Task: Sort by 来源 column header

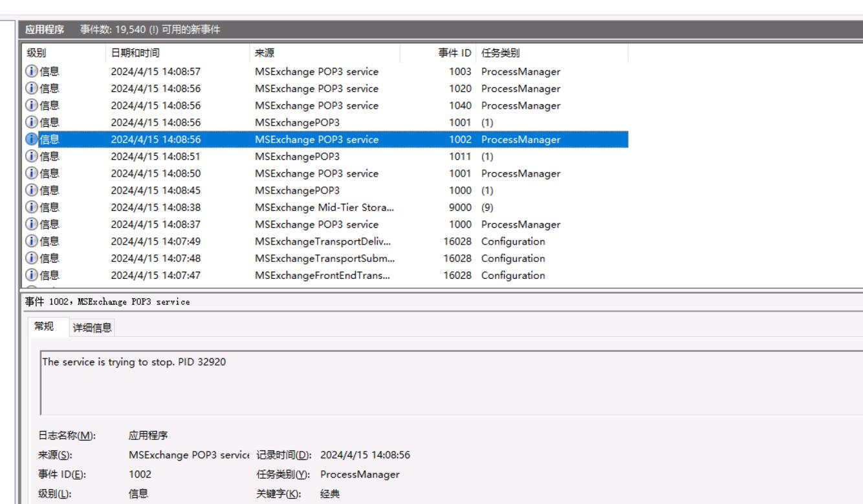Action: tap(325, 54)
